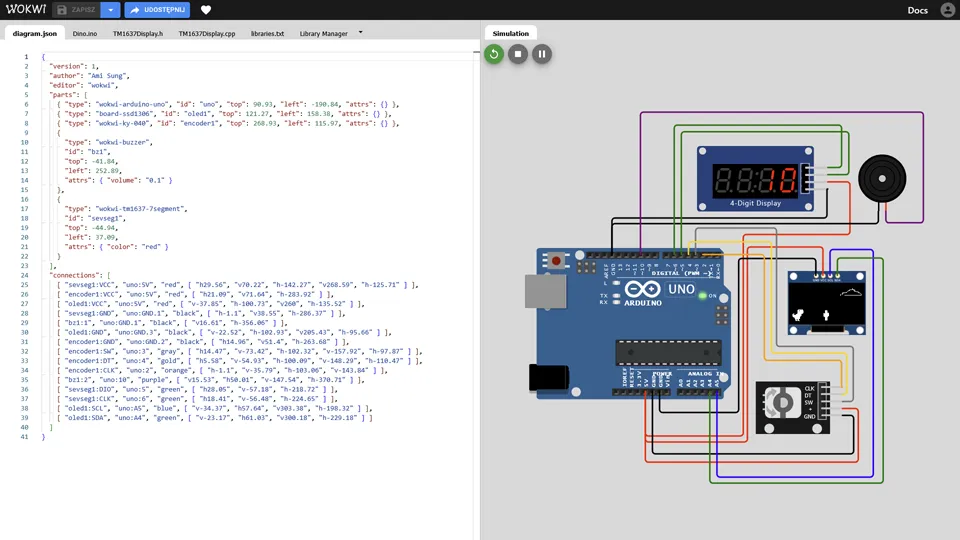Open the Docs link
The height and width of the screenshot is (540, 960).
(x=917, y=10)
